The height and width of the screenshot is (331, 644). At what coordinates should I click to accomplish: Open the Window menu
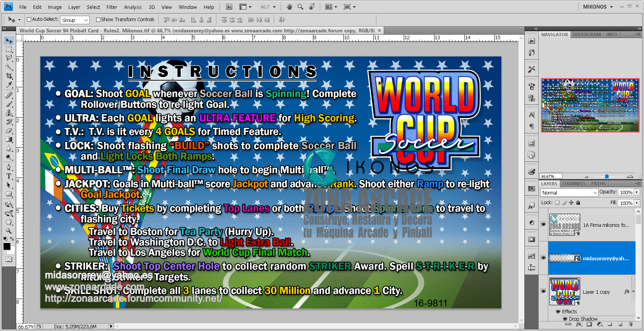click(188, 7)
